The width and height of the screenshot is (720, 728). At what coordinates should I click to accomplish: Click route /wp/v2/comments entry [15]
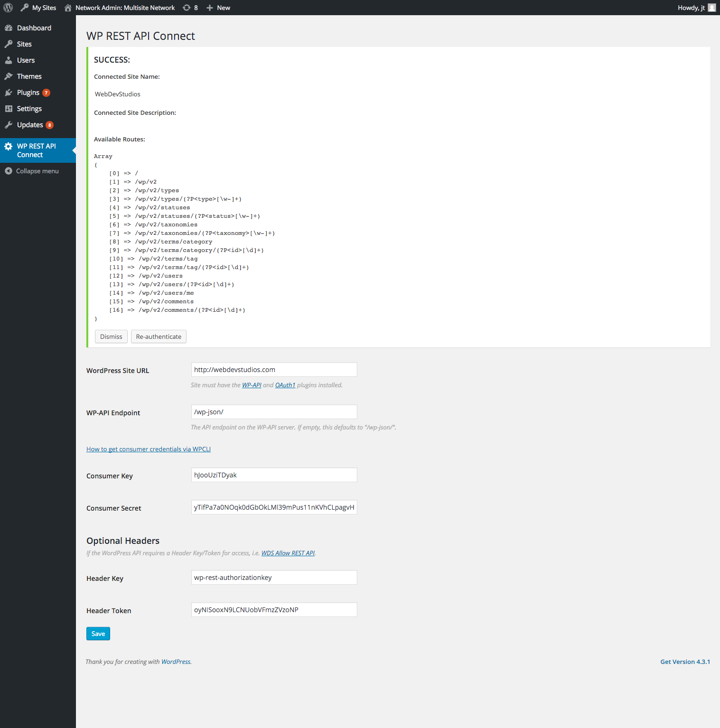pyautogui.click(x=166, y=301)
